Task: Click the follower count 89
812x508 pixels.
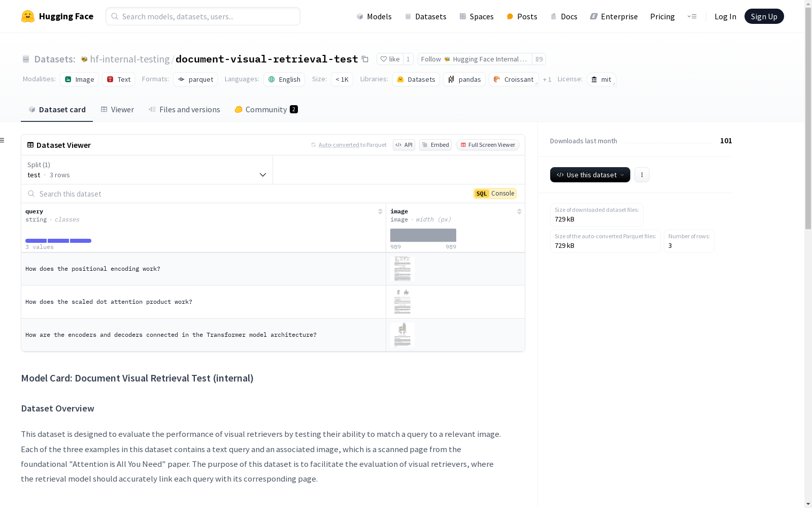Action: coord(539,59)
